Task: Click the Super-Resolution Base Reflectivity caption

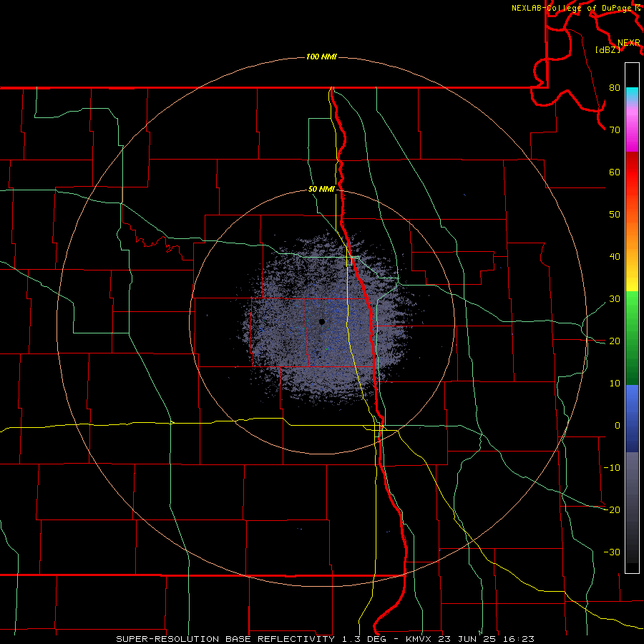Action: tap(325, 639)
